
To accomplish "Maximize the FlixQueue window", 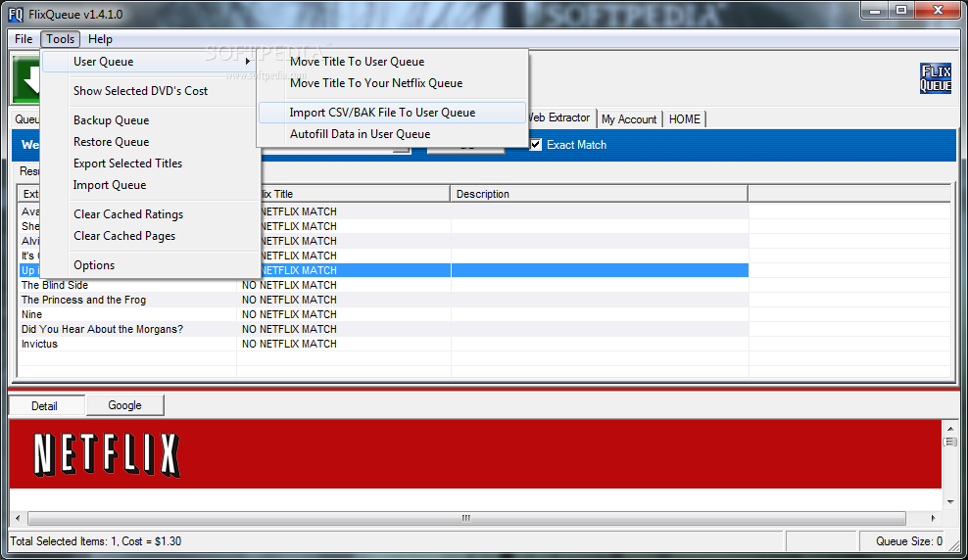I will pyautogui.click(x=901, y=11).
